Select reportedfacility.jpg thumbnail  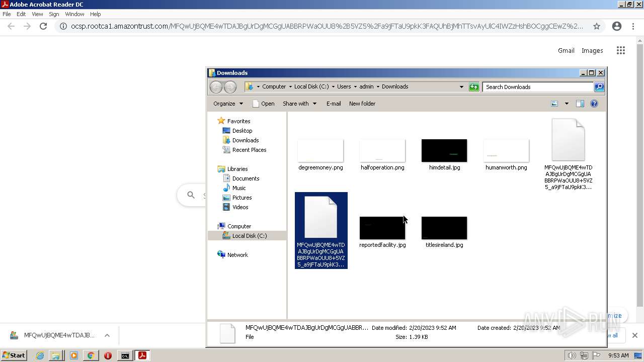[382, 228]
